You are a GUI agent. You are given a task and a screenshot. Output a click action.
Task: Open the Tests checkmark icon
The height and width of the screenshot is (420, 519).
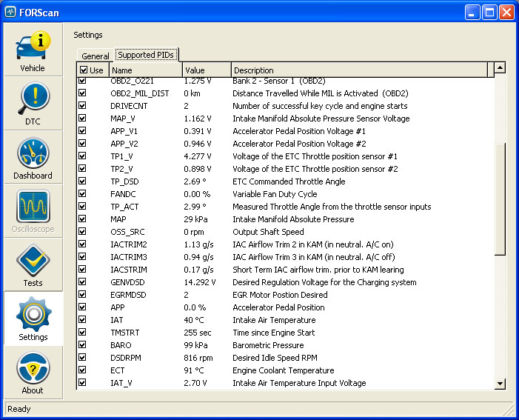(x=33, y=259)
